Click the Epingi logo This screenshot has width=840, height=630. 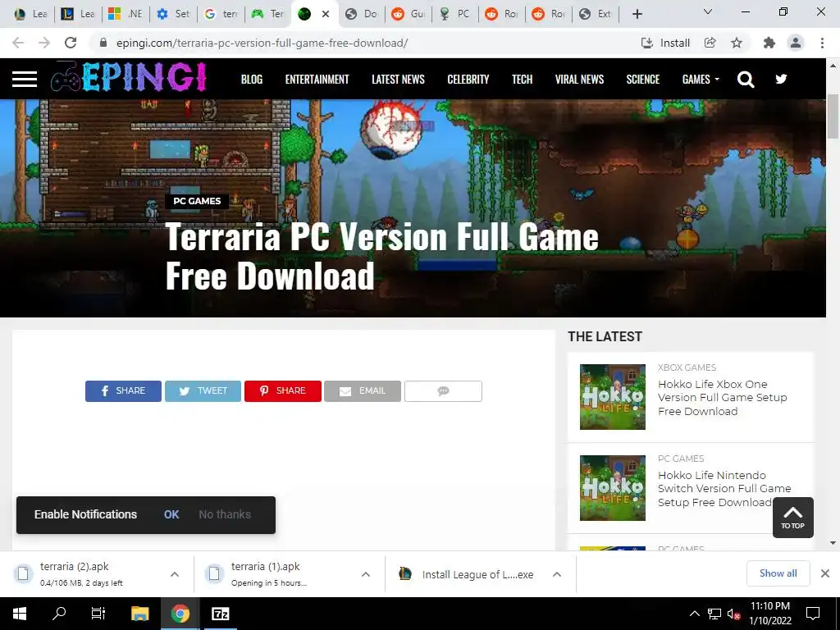129,78
